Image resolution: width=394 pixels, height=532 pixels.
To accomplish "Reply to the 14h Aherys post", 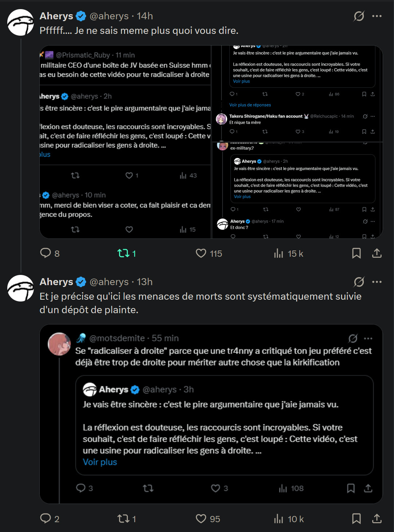I will tap(46, 253).
